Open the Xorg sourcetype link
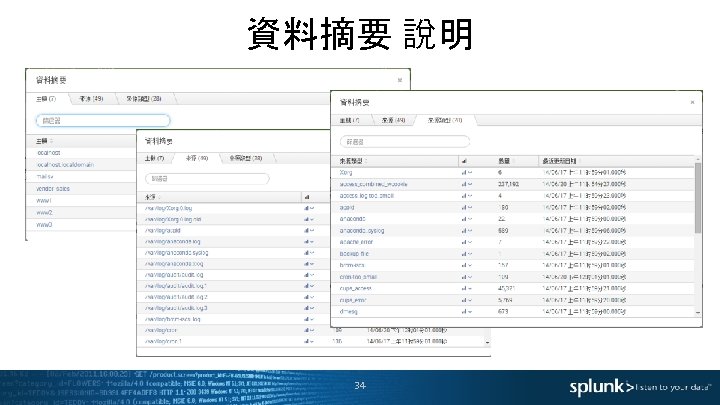 coord(346,173)
